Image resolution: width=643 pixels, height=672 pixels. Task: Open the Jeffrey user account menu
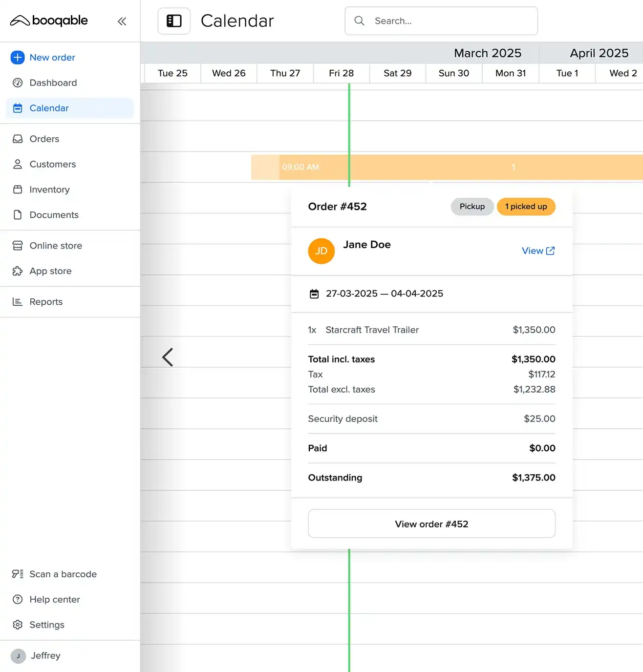click(45, 656)
